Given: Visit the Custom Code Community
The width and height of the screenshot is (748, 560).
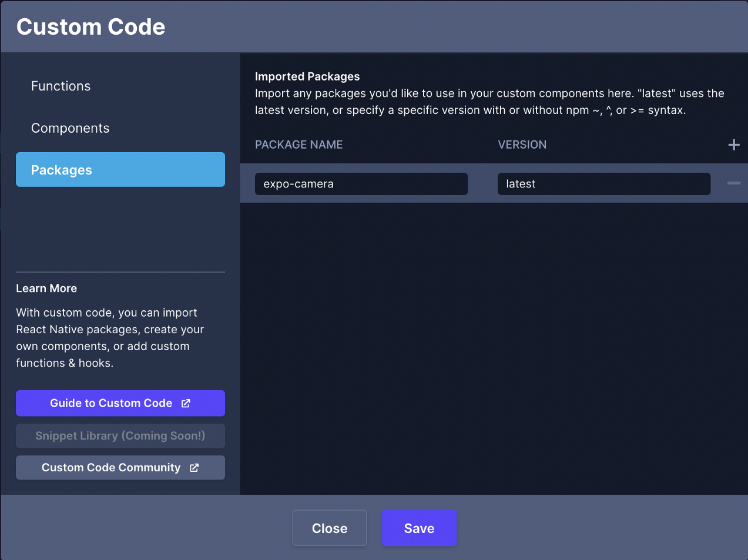Looking at the screenshot, I should tap(111, 468).
